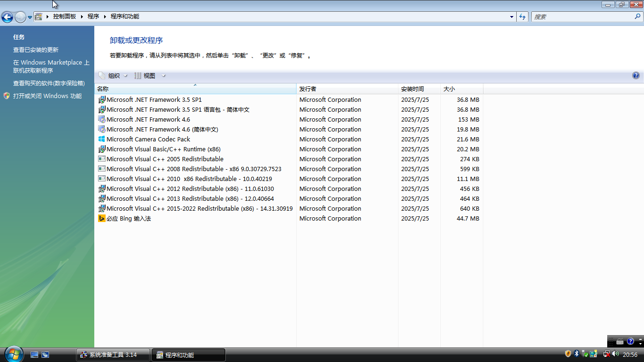Screen dimensions: 644x362
Task: Click Safely Remove Hardware tray icon
Action: click(x=585, y=354)
